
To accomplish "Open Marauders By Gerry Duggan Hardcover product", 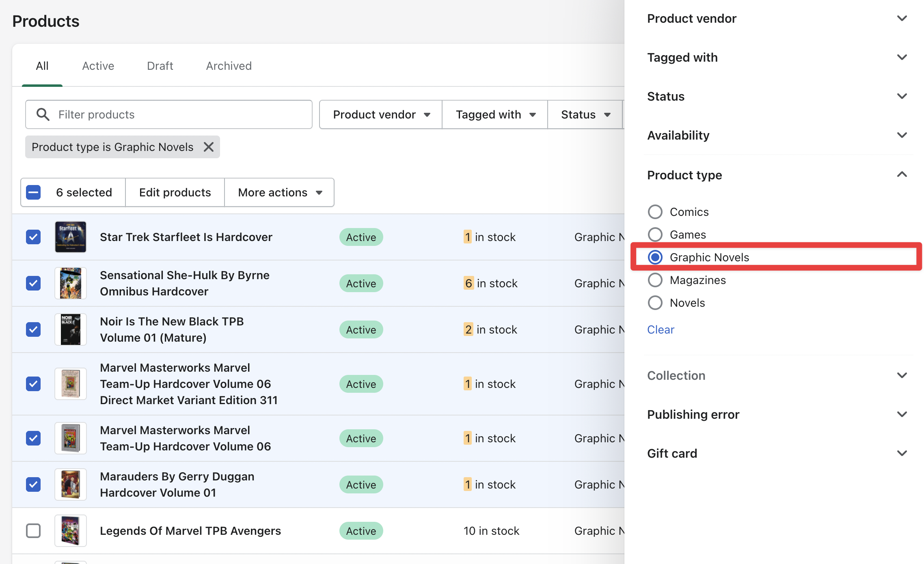I will pos(177,484).
